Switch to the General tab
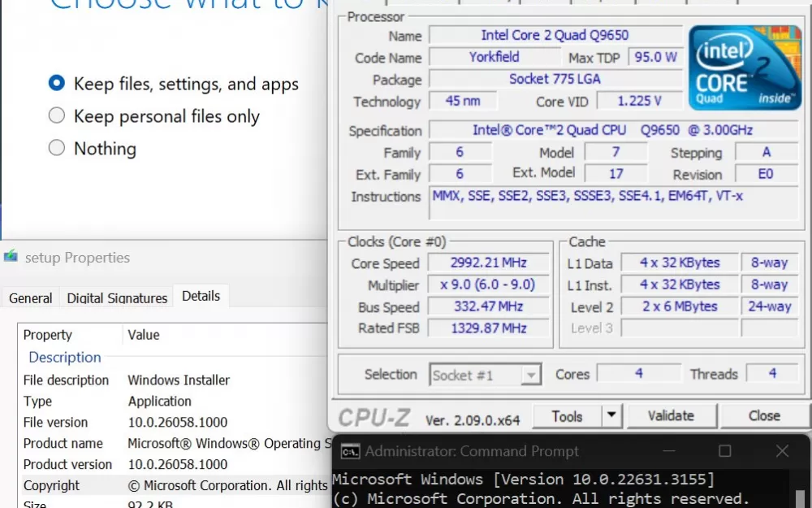The image size is (812, 508). tap(31, 297)
